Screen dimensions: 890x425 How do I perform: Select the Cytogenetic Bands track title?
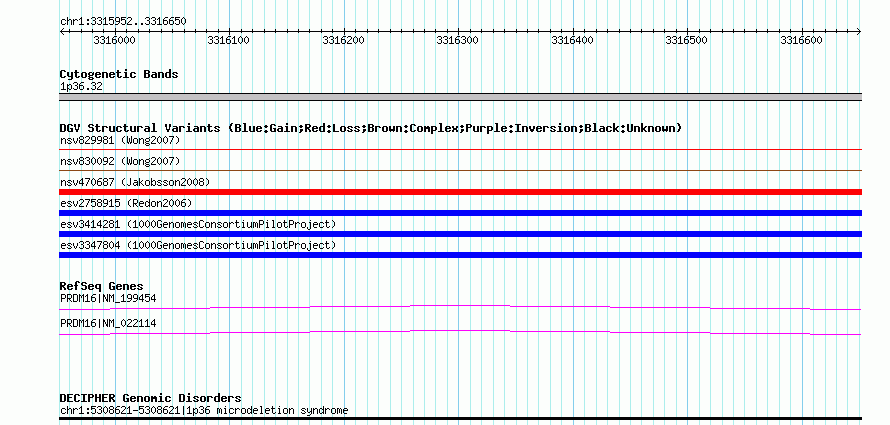coord(119,74)
